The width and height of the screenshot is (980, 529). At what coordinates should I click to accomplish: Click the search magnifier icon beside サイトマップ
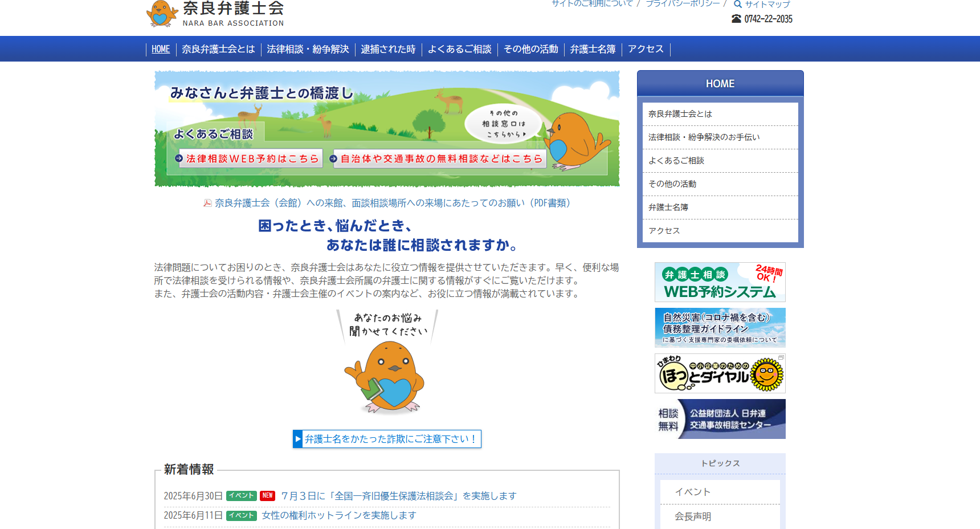tap(738, 4)
